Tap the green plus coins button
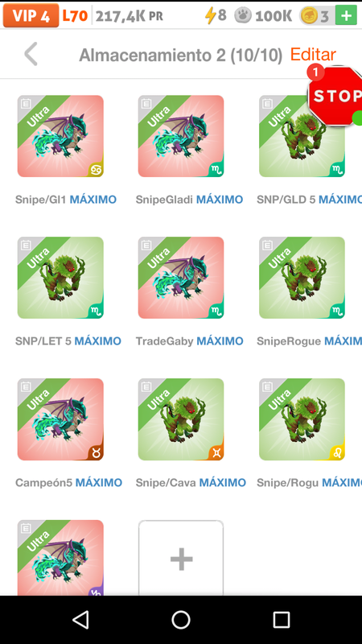 346,15
